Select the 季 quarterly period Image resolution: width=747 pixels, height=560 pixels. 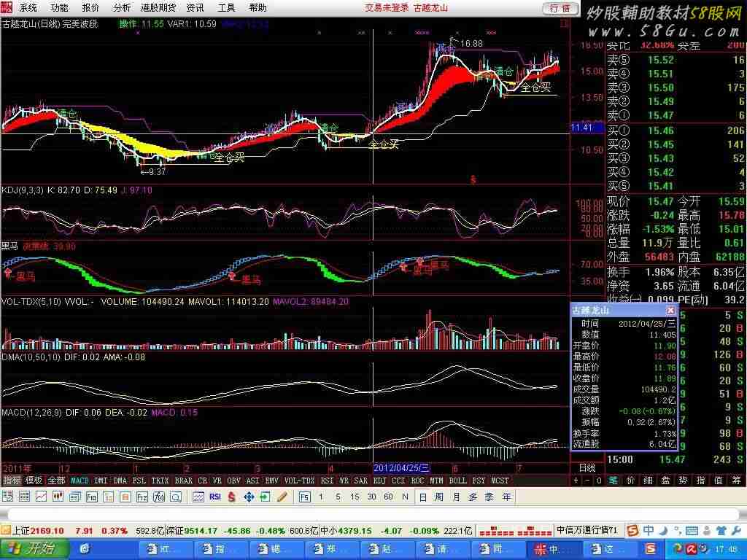[x=489, y=497]
